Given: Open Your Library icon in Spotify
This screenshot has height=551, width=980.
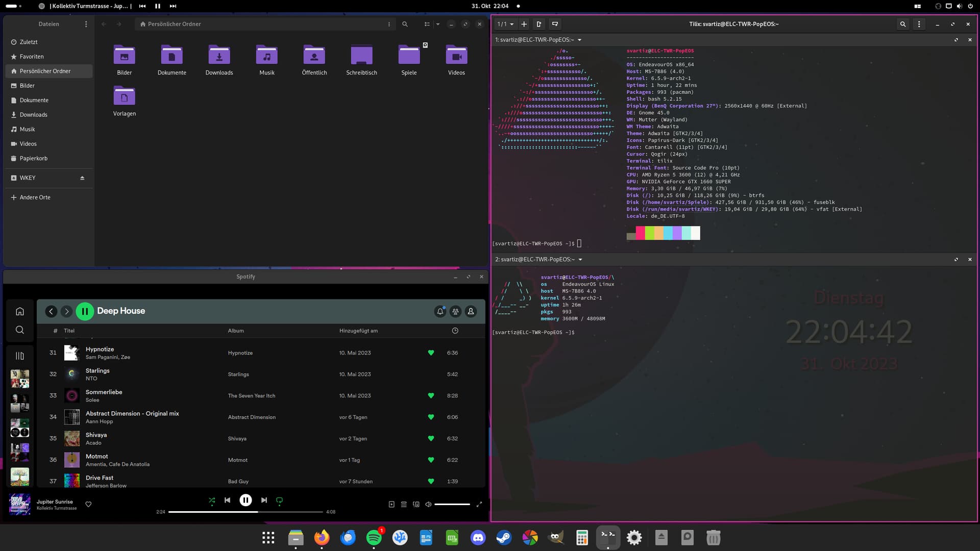Looking at the screenshot, I should (20, 356).
